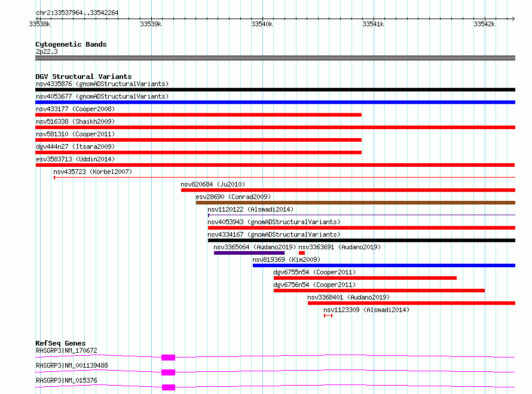Click the nsv4053943 gnomAD variant label

(x=274, y=222)
